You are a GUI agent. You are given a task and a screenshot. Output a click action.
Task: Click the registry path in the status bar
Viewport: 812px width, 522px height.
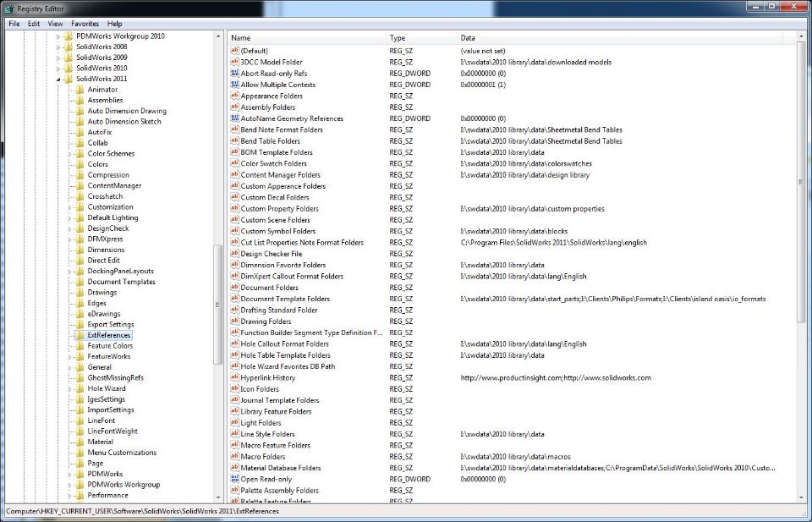coord(142,511)
